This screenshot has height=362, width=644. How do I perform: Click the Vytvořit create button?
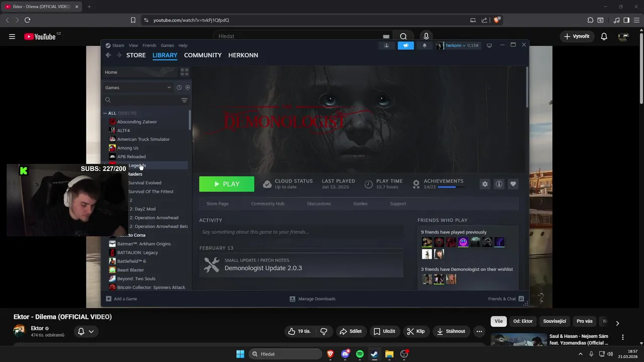pyautogui.click(x=577, y=36)
